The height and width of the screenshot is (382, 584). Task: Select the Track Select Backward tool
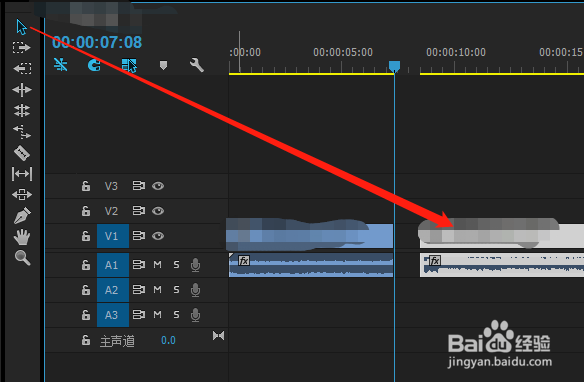point(22,69)
